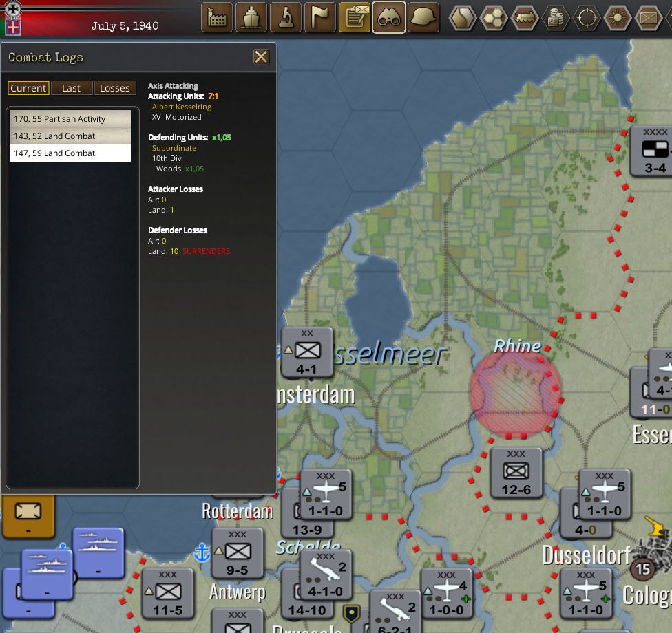Click the red highlighted combat hex

click(516, 394)
